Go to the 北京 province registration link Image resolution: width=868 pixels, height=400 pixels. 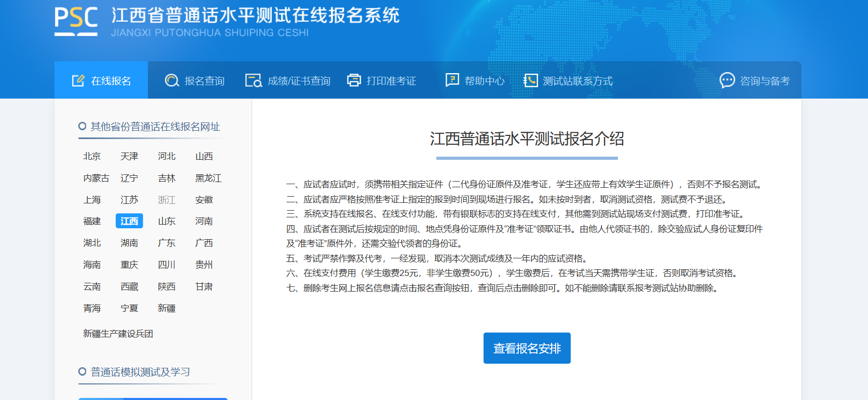[x=92, y=156]
